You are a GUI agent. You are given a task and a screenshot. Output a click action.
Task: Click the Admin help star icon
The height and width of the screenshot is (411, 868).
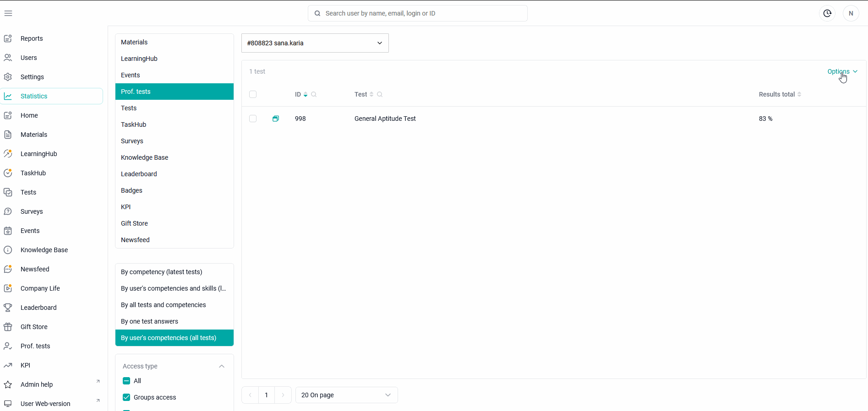click(x=8, y=384)
